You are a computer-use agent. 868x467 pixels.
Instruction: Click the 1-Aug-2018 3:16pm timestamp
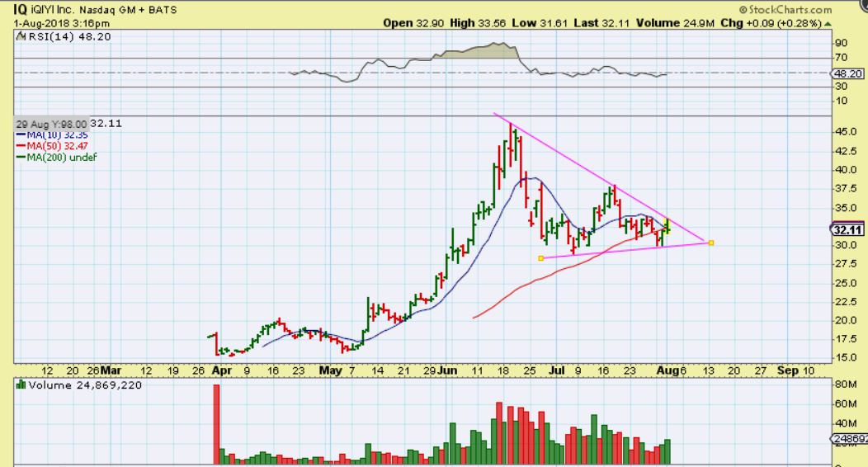[x=61, y=23]
